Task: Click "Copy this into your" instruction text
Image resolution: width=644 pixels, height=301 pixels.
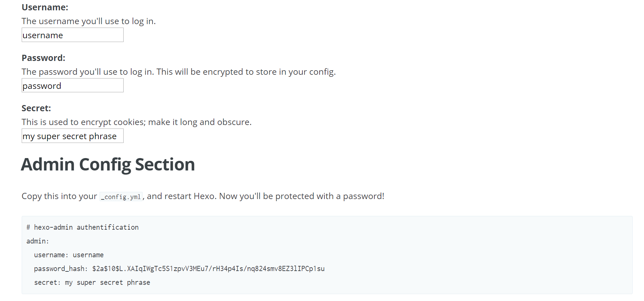Action: [x=59, y=196]
